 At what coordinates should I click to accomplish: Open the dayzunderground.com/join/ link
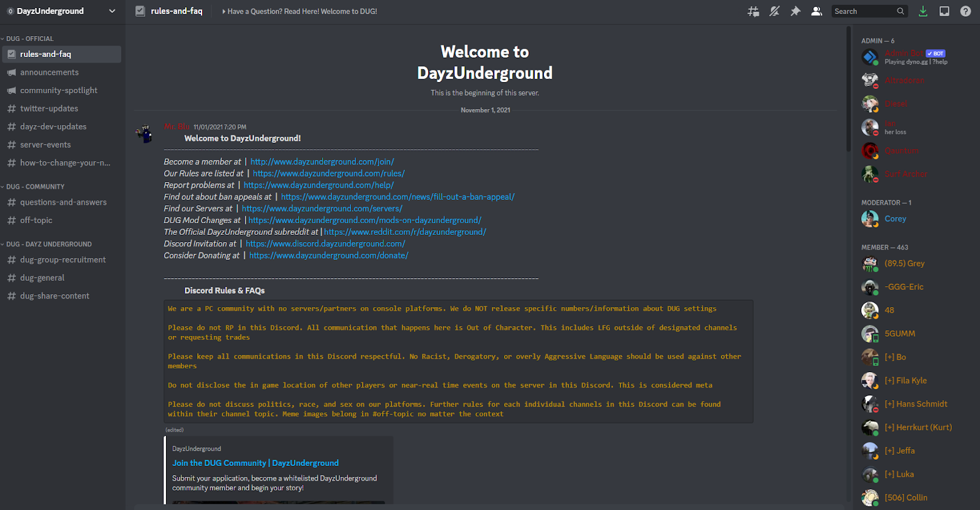click(x=322, y=162)
